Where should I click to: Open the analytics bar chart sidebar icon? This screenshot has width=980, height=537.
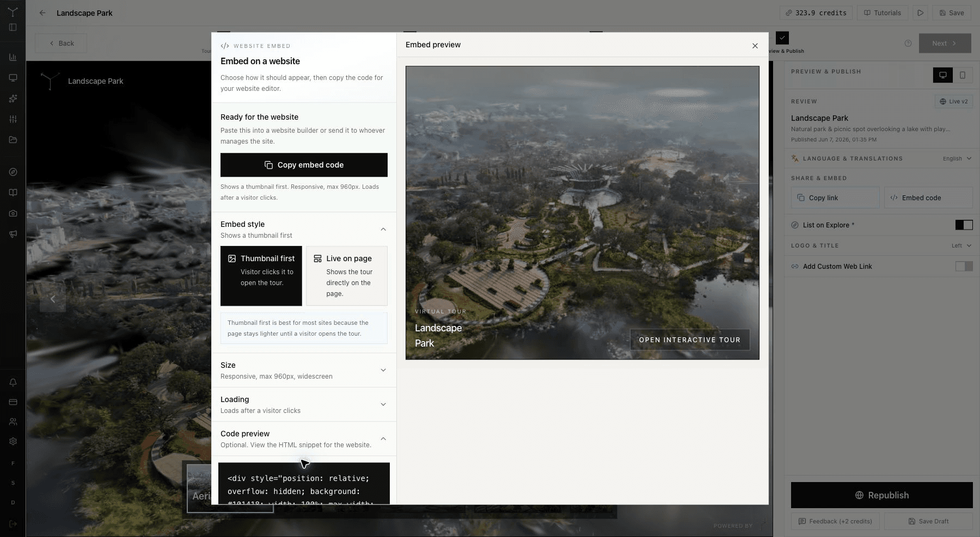coord(13,57)
